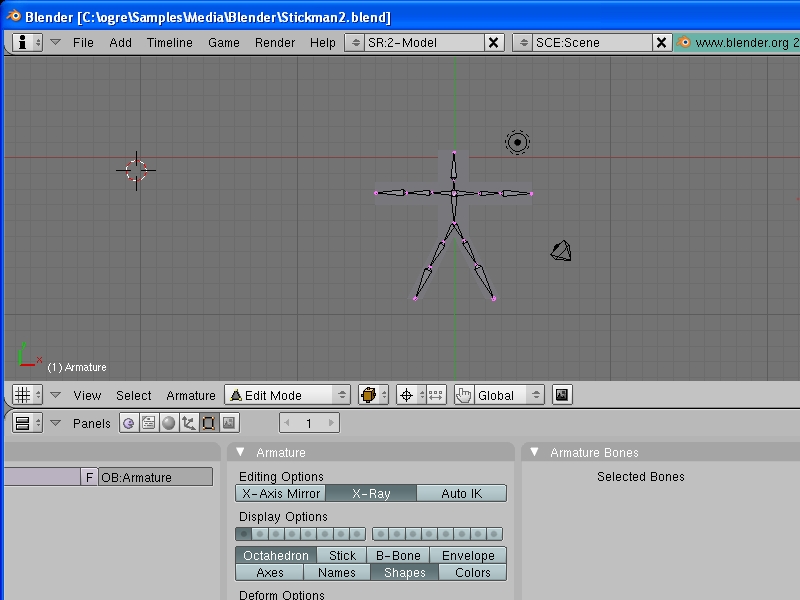The width and height of the screenshot is (800, 600).
Task: Click the frame number 1 field
Action: [x=309, y=423]
